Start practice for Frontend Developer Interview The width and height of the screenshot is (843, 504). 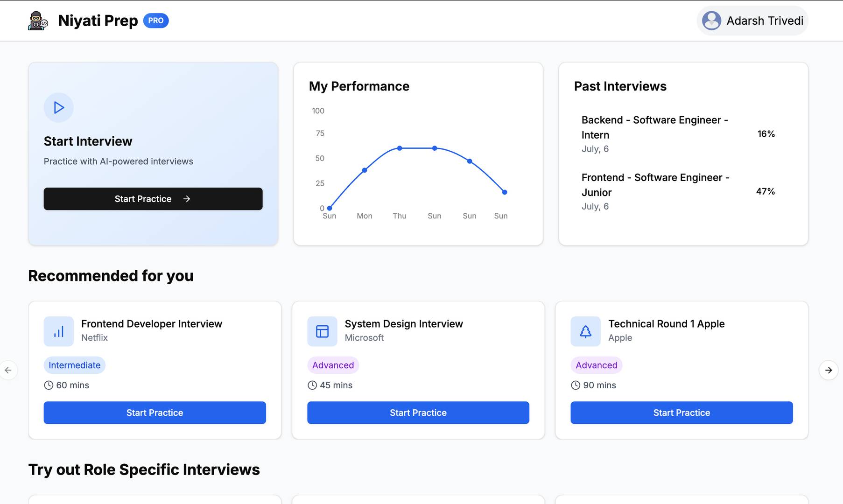pyautogui.click(x=155, y=413)
